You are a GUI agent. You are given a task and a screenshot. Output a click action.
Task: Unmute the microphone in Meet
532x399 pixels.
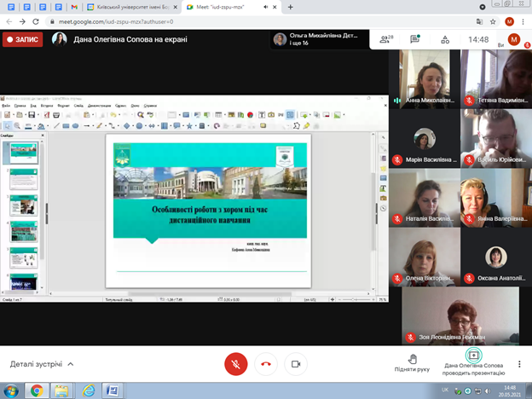point(235,363)
